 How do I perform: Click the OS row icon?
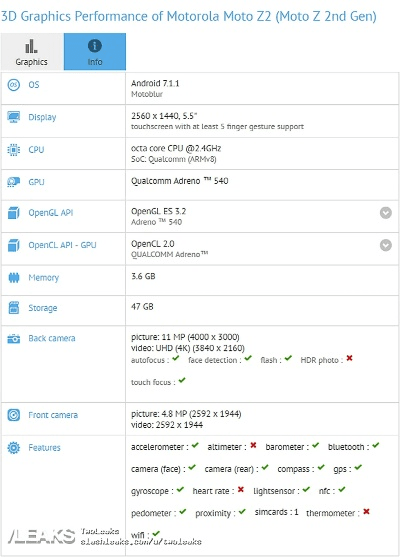pos(13,85)
